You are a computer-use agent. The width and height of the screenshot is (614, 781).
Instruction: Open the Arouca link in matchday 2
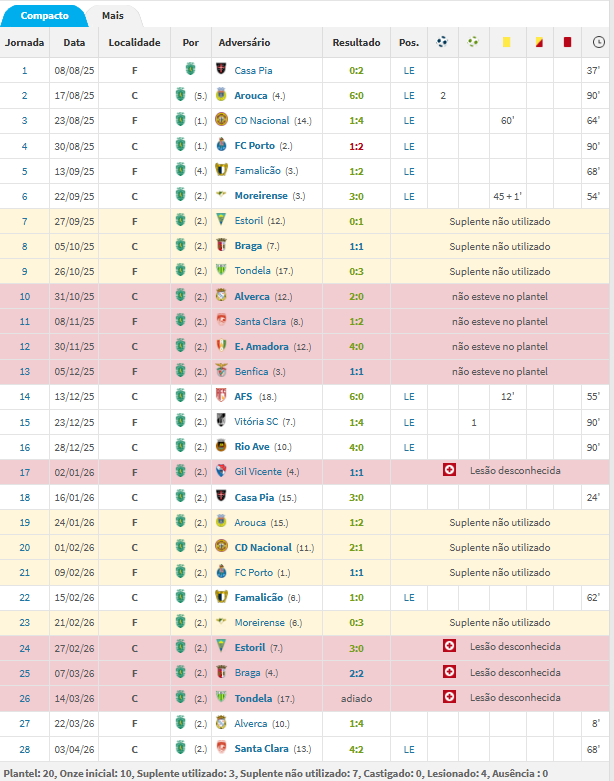pos(251,96)
